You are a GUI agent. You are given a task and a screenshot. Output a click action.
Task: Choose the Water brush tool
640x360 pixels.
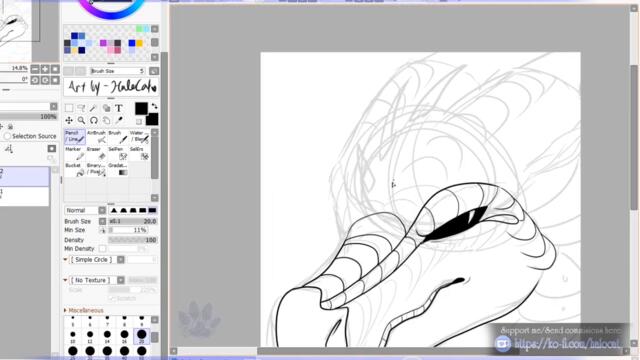tap(139, 137)
